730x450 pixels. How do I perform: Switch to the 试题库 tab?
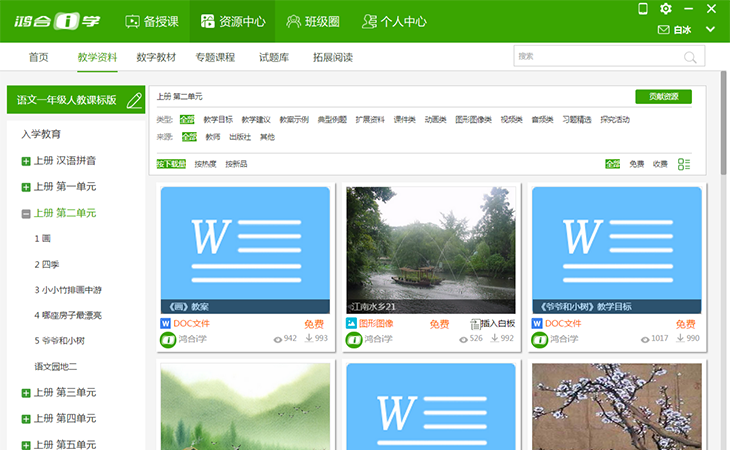click(x=274, y=57)
